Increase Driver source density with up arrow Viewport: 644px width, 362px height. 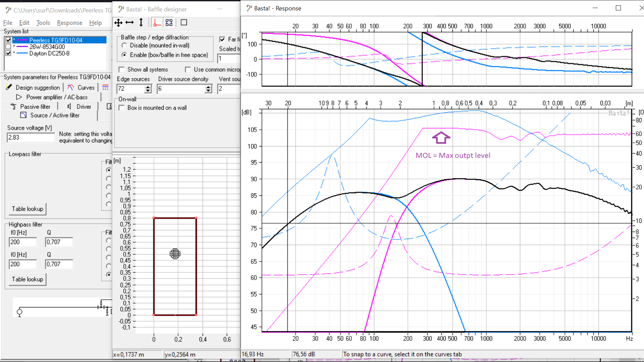208,87
